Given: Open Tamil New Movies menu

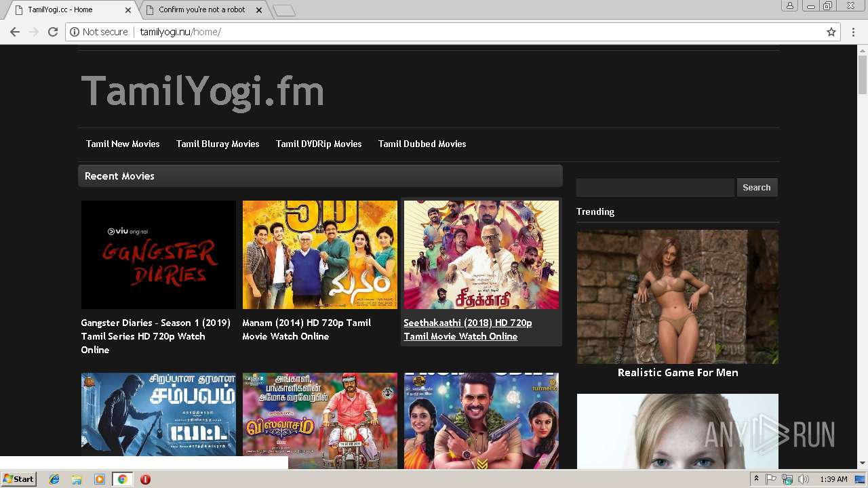Looking at the screenshot, I should tap(123, 144).
